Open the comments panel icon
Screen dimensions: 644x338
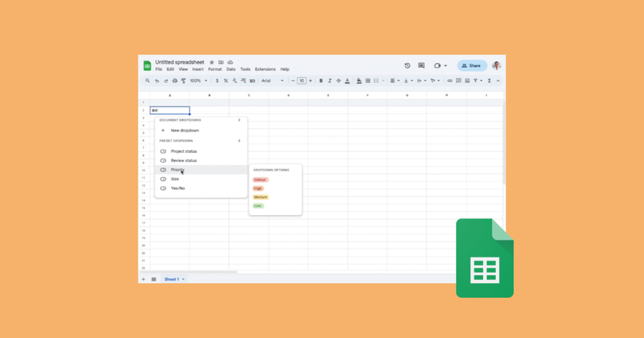(x=421, y=66)
